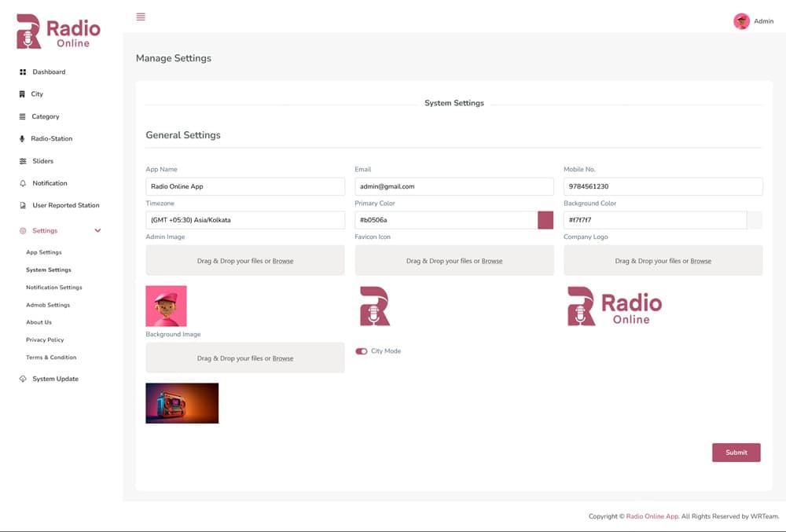The width and height of the screenshot is (786, 532).
Task: Open Admob Settings submenu item
Action: click(48, 305)
